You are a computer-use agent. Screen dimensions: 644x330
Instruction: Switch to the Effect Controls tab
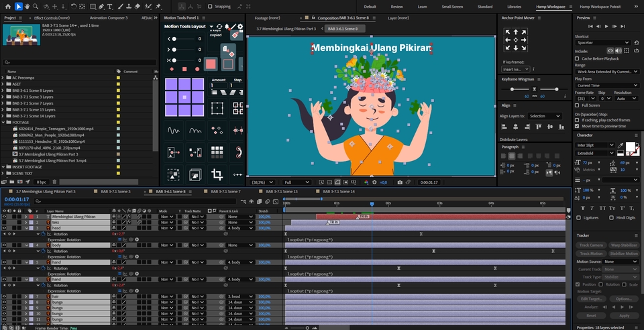coord(52,18)
